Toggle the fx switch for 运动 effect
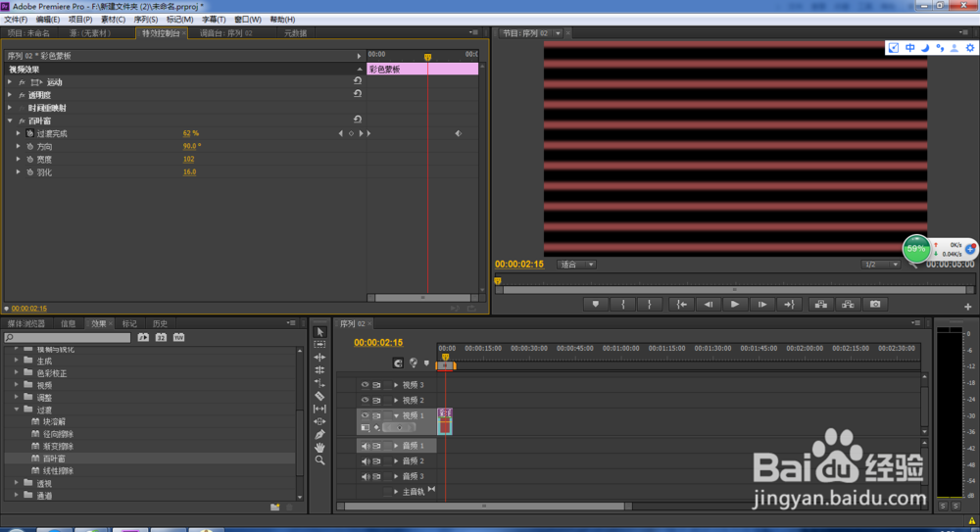The image size is (980, 532). pyautogui.click(x=22, y=82)
